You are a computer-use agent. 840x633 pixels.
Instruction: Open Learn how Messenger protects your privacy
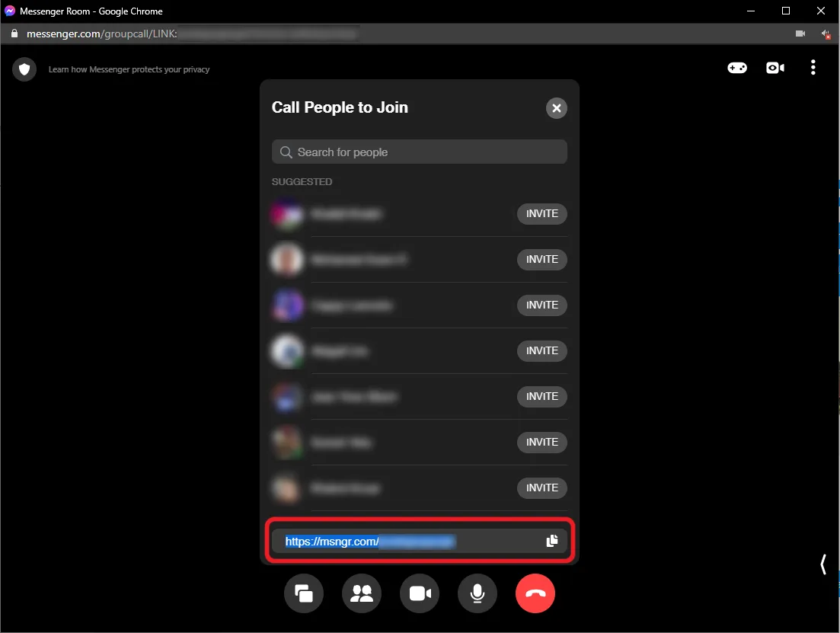click(x=129, y=69)
